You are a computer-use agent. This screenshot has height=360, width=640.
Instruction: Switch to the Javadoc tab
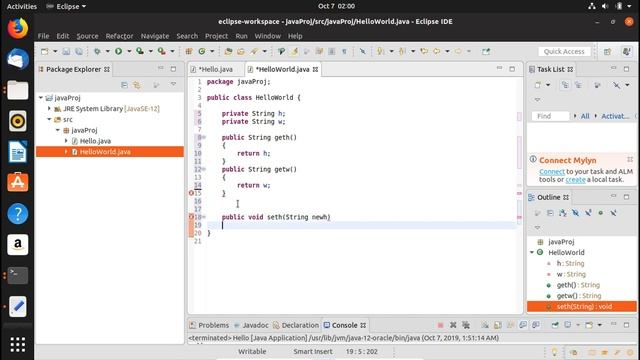pos(251,325)
